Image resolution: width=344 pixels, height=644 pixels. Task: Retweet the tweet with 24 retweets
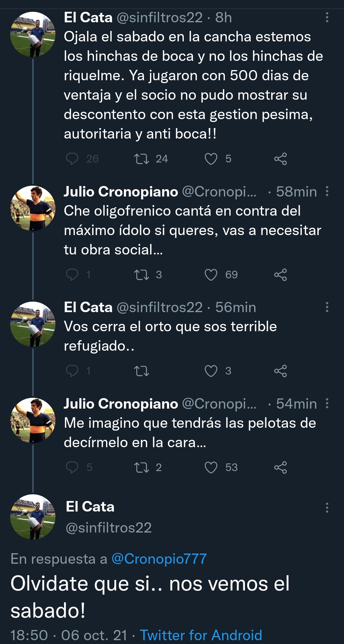coord(142,159)
